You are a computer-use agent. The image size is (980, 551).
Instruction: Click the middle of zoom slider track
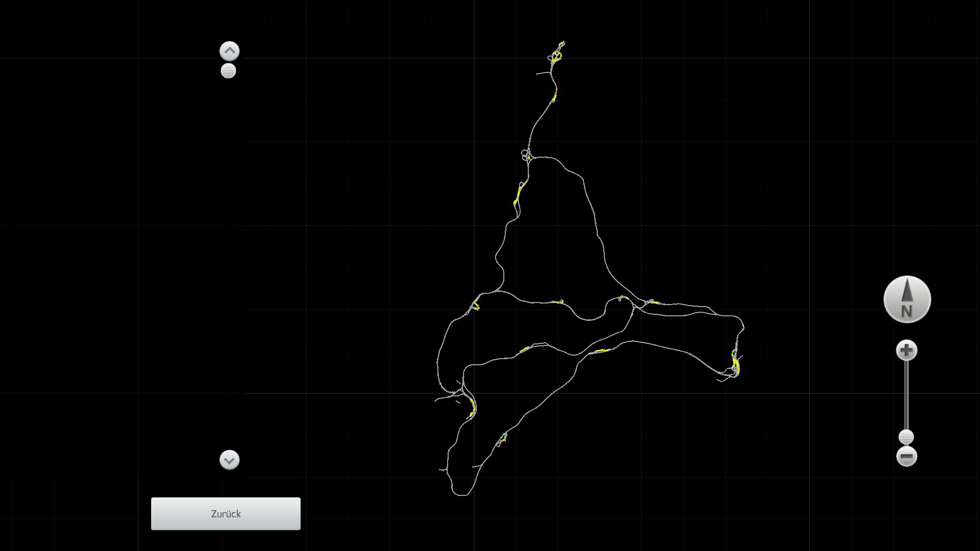tap(906, 395)
